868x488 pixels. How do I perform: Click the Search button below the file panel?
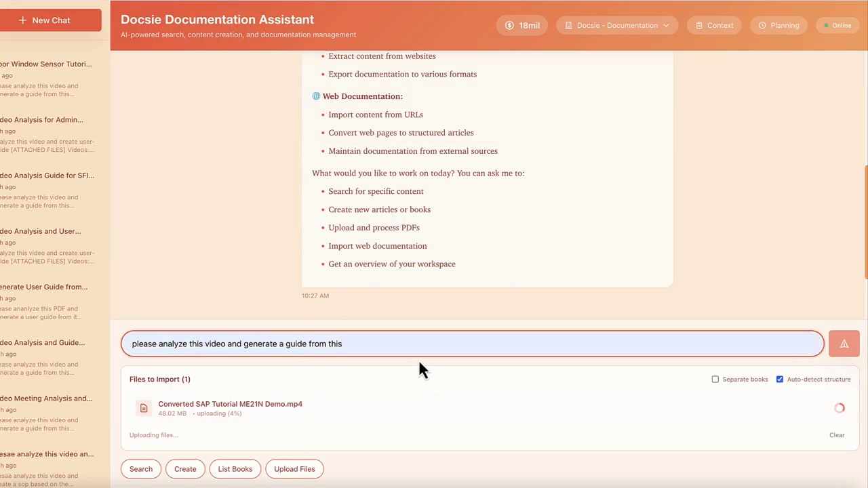click(x=140, y=468)
